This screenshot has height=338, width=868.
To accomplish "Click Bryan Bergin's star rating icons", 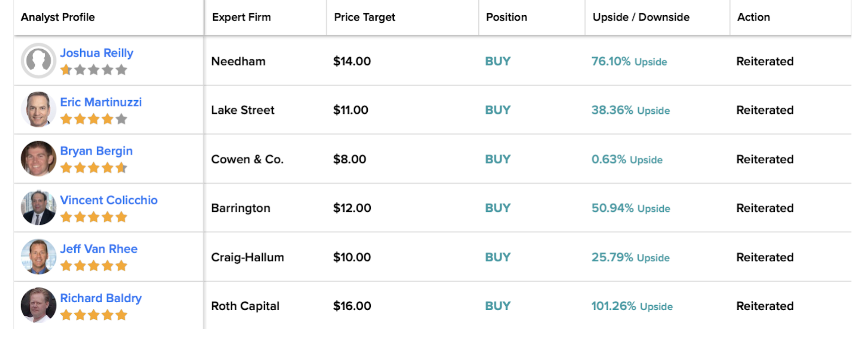I will [94, 168].
